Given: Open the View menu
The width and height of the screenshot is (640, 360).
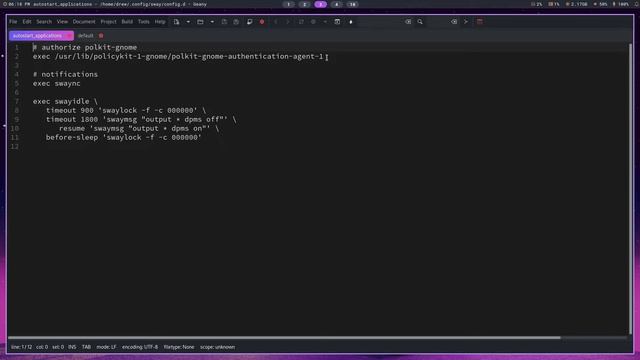Looking at the screenshot, I should (x=62, y=22).
